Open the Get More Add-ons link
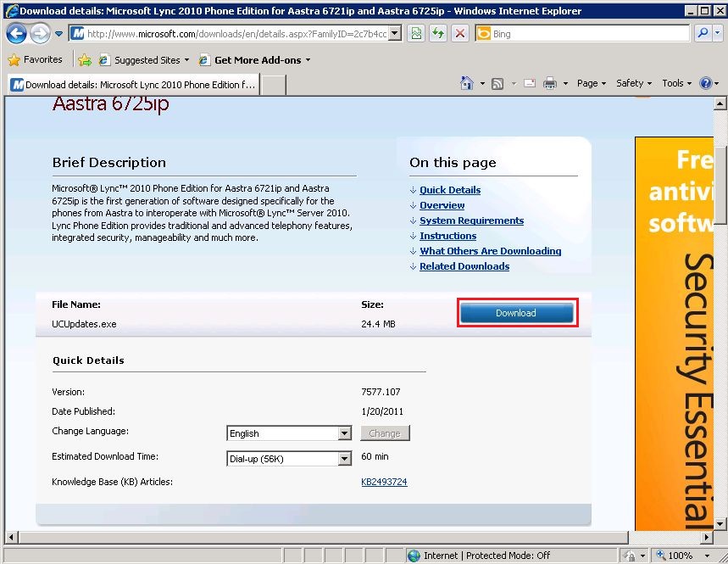 255,60
